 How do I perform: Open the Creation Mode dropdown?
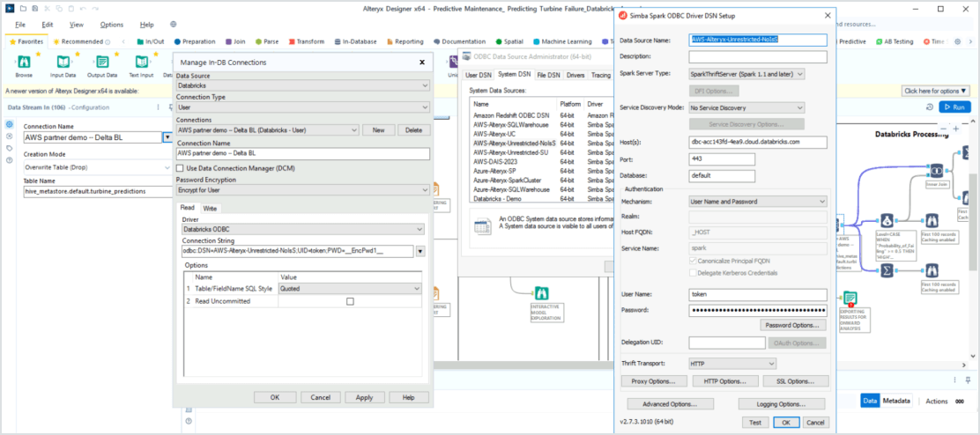97,166
